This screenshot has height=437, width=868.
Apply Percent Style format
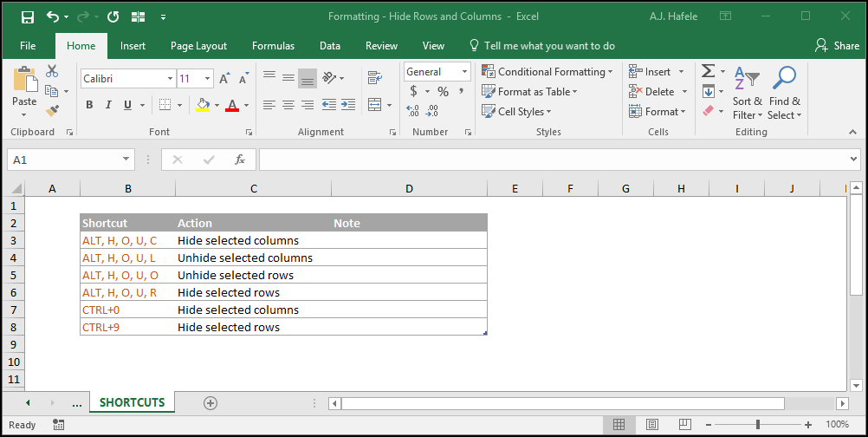(443, 91)
